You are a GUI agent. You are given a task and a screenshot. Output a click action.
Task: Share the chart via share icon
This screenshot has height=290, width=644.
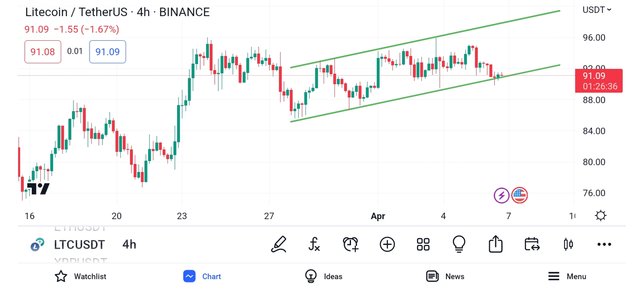[495, 244]
